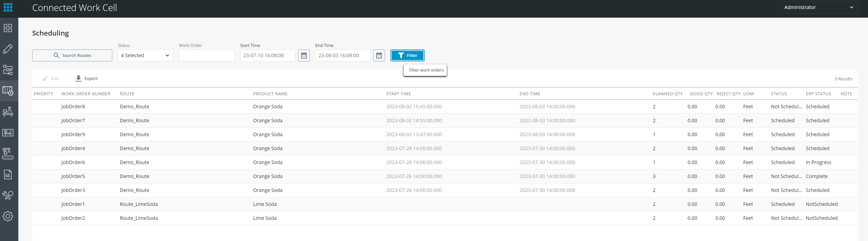Select the pencil icon in left sidebar
868x241 pixels.
[8, 49]
